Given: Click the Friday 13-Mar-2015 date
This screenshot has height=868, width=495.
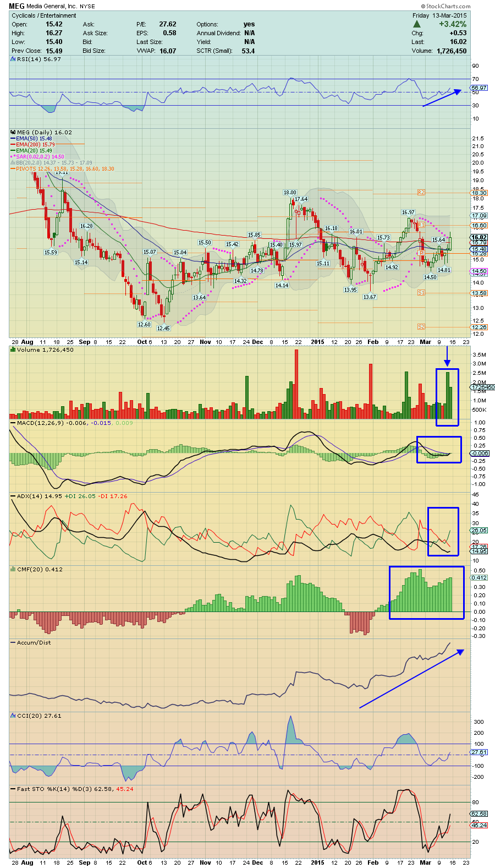Looking at the screenshot, I should (439, 15).
